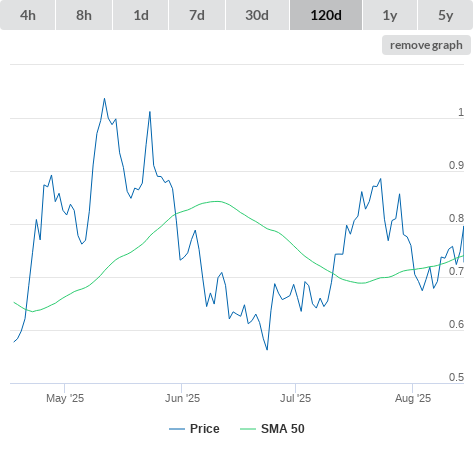Select the 30d time range tab
The height and width of the screenshot is (455, 474).
(x=257, y=15)
